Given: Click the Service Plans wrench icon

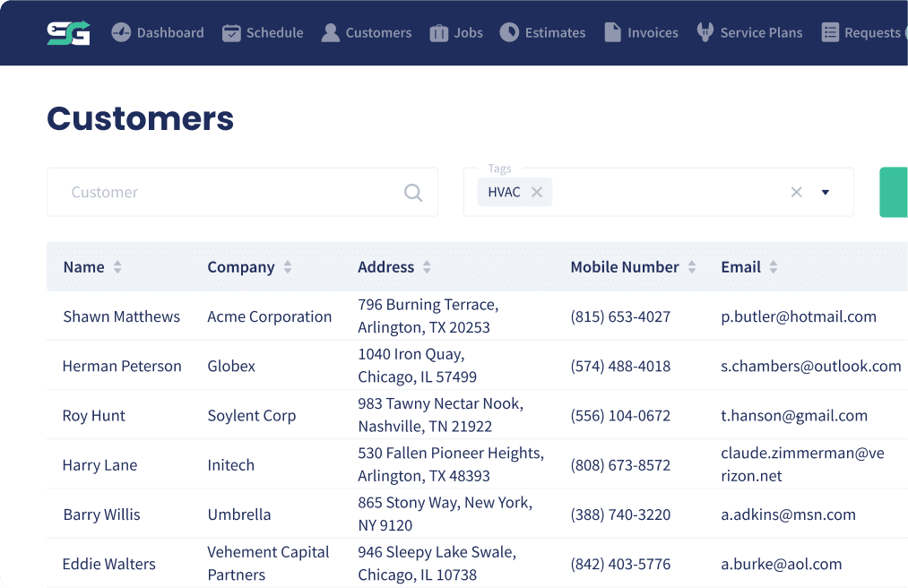Looking at the screenshot, I should coord(705,32).
